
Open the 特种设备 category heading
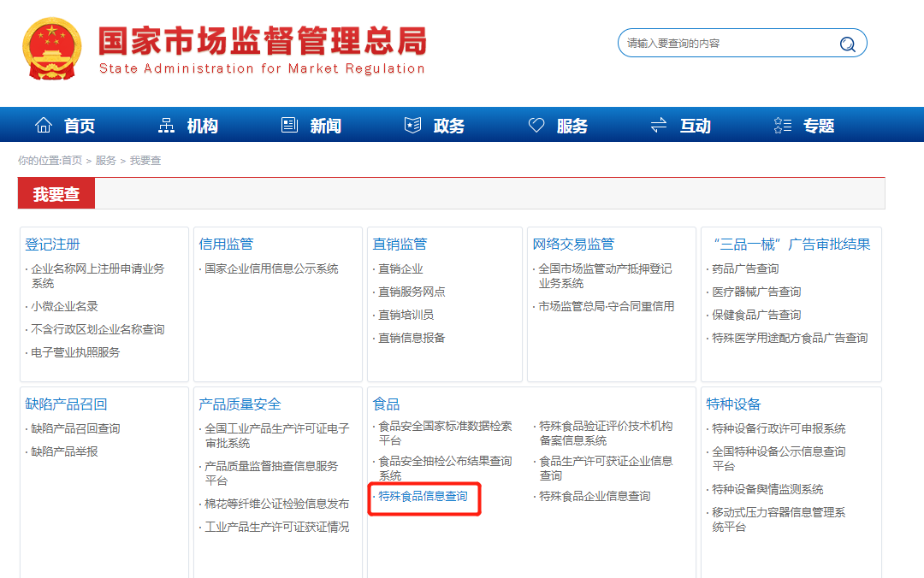click(734, 404)
